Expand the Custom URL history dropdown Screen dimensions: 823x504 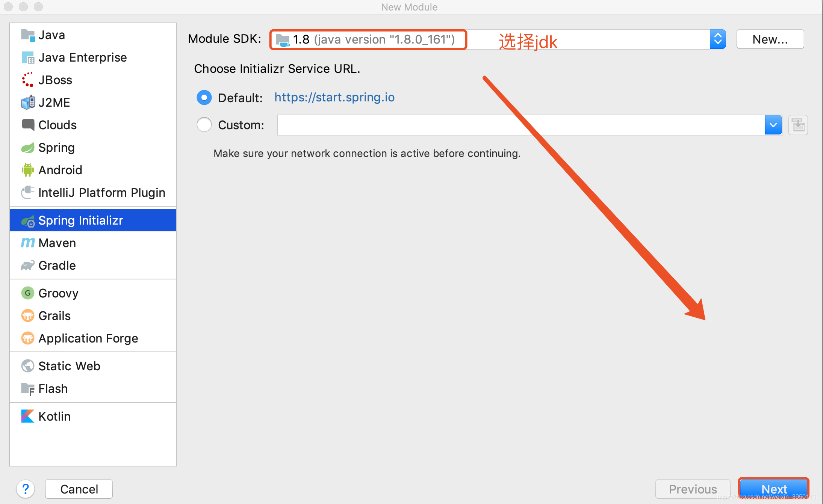773,125
